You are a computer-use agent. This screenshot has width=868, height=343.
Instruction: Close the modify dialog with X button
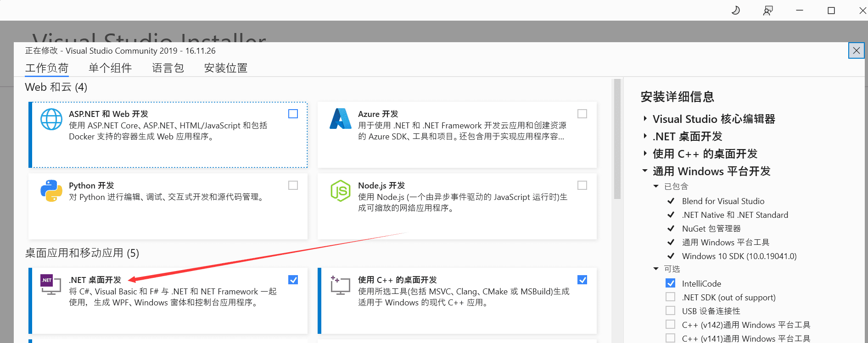857,50
